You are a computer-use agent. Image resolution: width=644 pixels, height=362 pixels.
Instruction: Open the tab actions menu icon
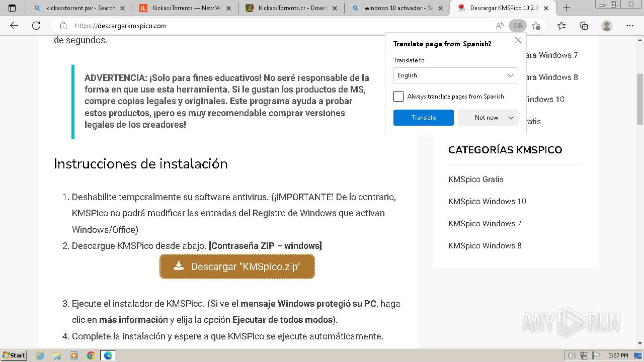(x=12, y=8)
